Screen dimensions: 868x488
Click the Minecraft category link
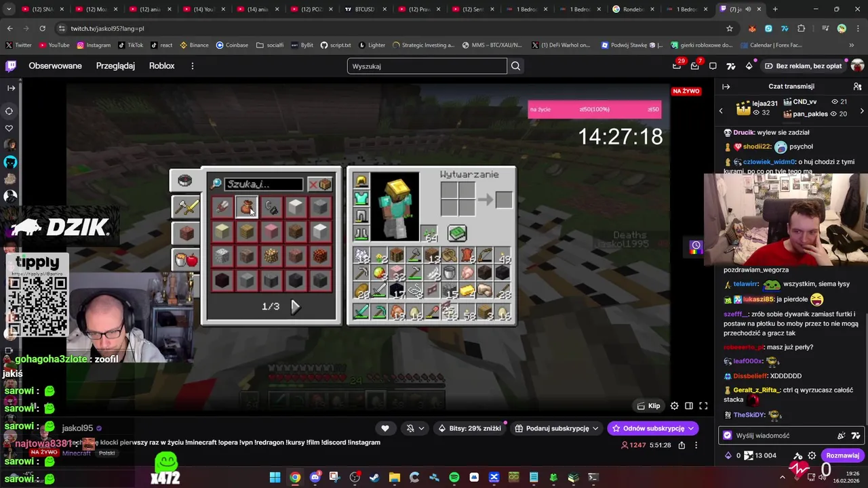[x=76, y=453]
